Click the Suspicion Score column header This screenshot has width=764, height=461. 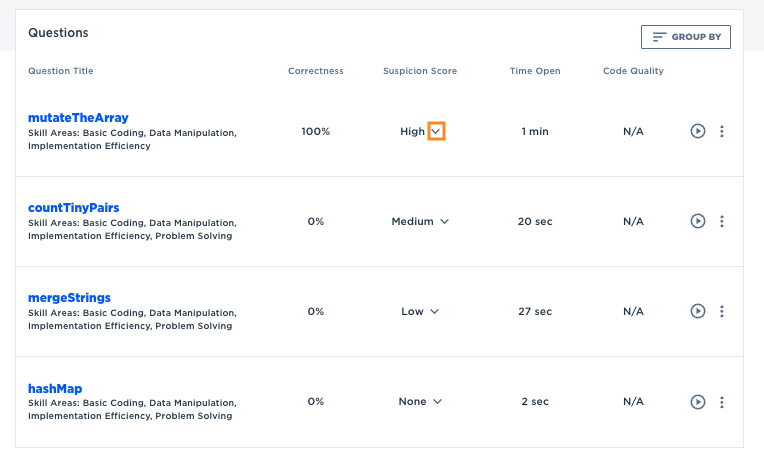coord(420,71)
